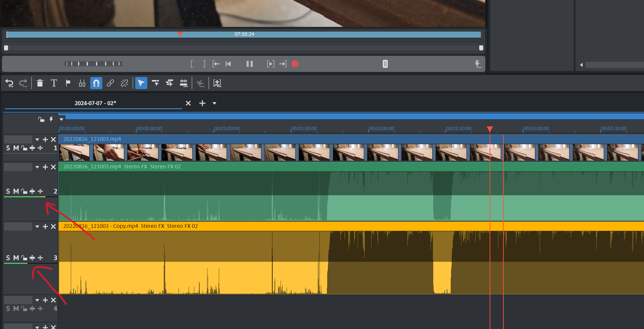
Task: Delete track 1 with X icon
Action: tap(53, 139)
